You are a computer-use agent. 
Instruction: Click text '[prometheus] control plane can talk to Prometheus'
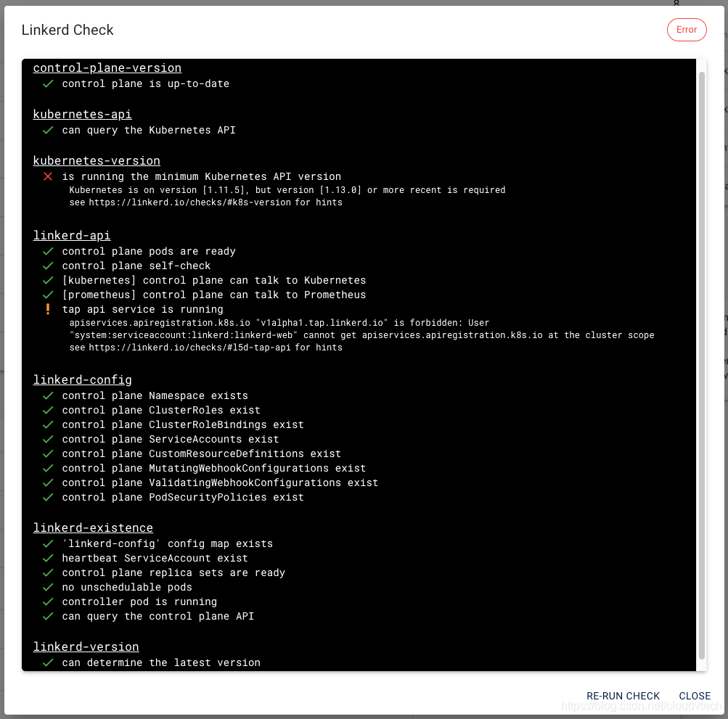pos(214,295)
